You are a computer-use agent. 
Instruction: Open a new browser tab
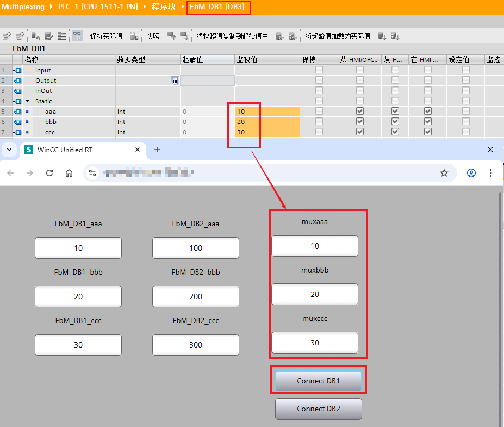(157, 150)
